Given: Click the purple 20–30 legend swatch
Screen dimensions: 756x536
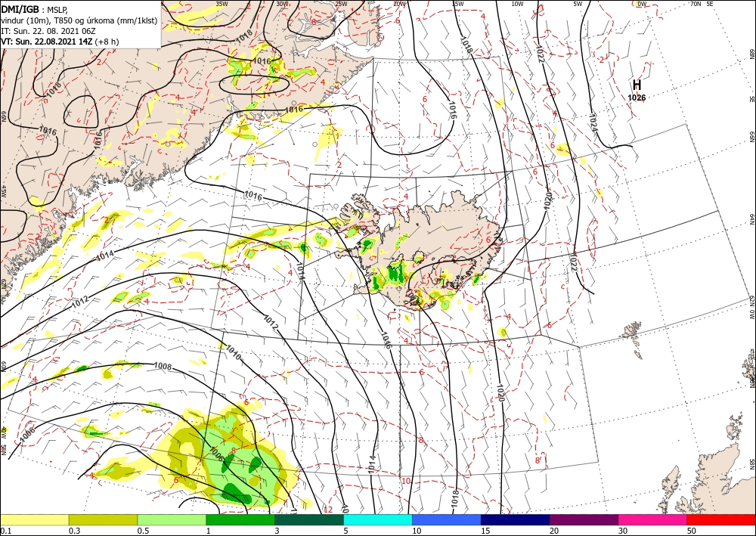Looking at the screenshot, I should point(584,519).
